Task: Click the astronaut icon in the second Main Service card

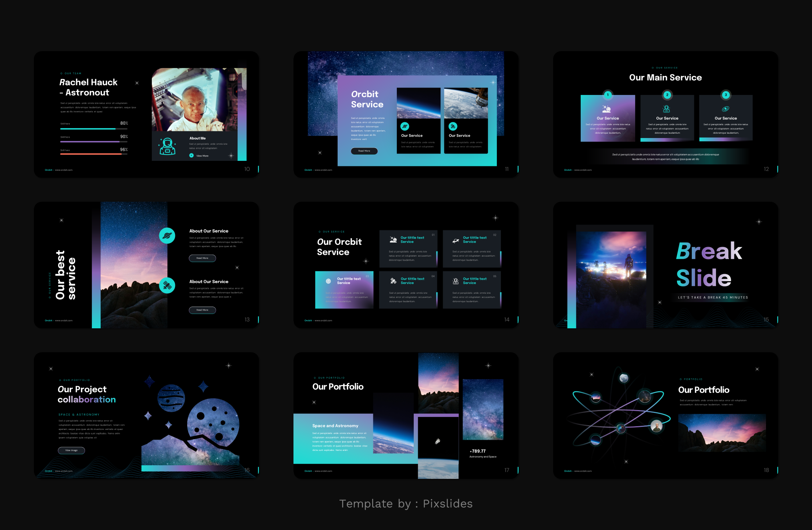Action: click(666, 109)
